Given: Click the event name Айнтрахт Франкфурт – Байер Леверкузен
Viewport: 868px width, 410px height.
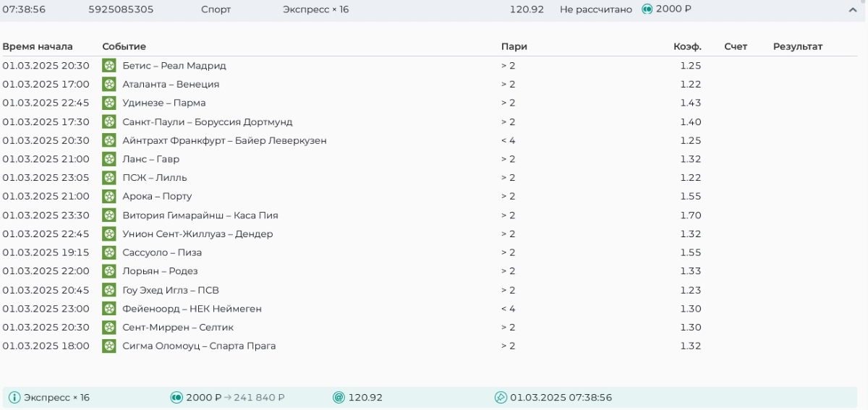Looking at the screenshot, I should [x=225, y=140].
